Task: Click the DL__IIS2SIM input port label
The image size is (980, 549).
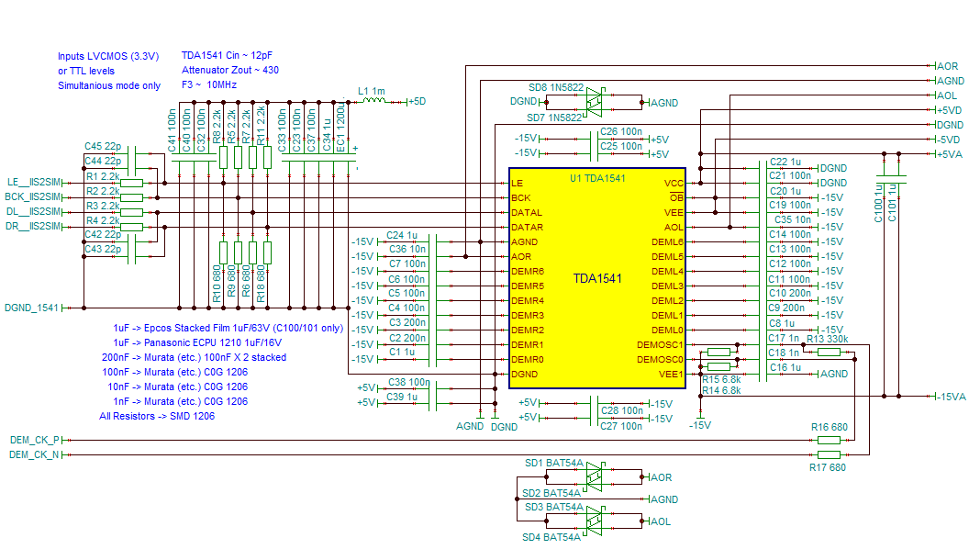Action: [34, 212]
